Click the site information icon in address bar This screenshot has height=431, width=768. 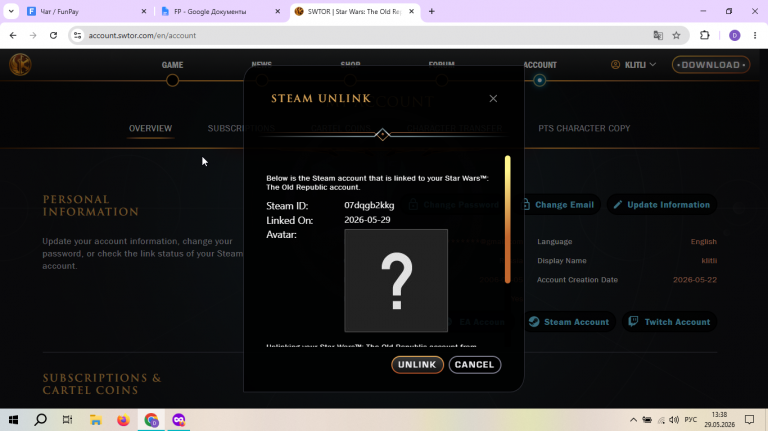tap(77, 35)
